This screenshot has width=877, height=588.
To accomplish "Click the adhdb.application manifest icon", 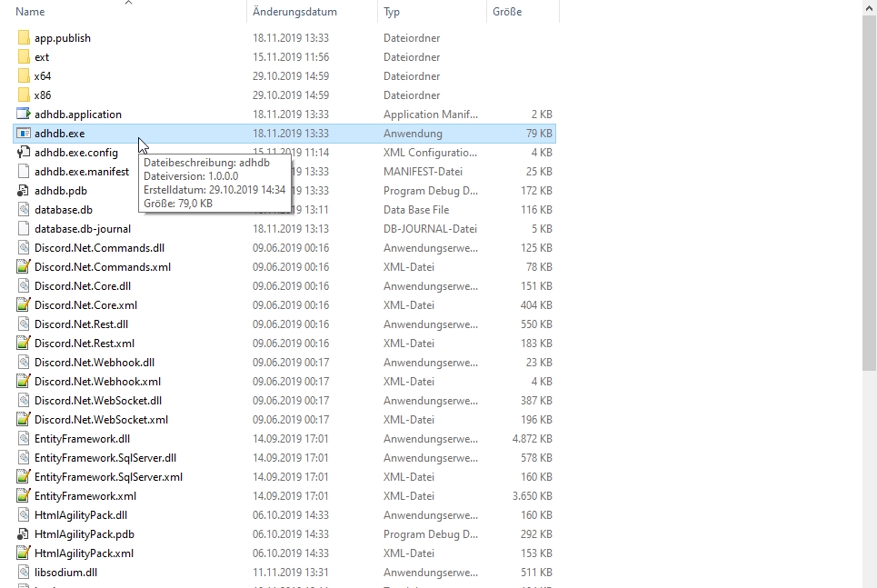I will tap(24, 115).
